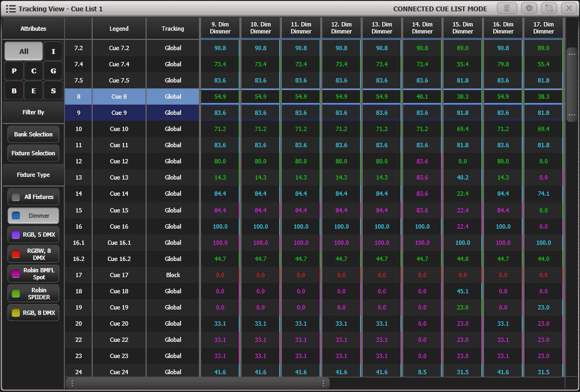Open the hamburger menu next to the gear icon
This screenshot has width=580, height=392.
508,9
